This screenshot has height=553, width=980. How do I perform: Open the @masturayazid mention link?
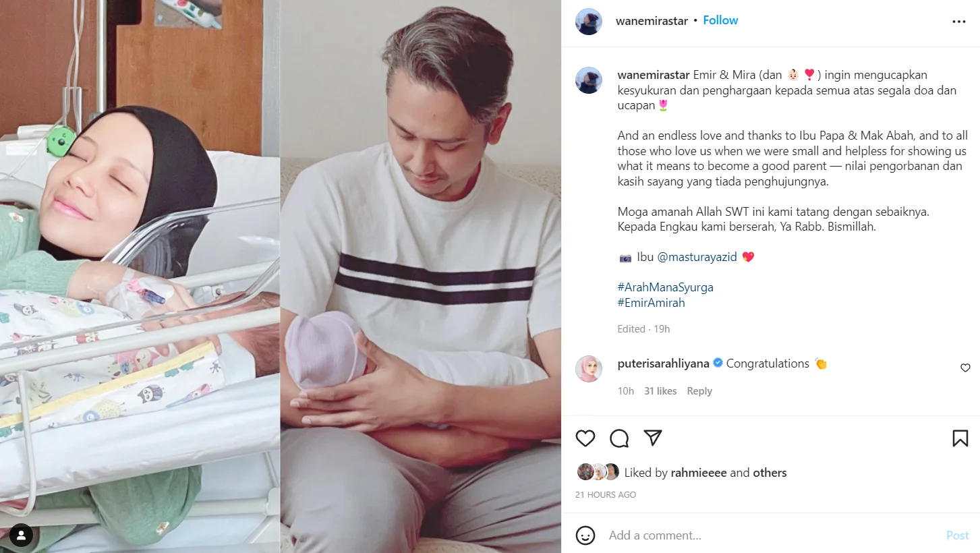click(697, 257)
